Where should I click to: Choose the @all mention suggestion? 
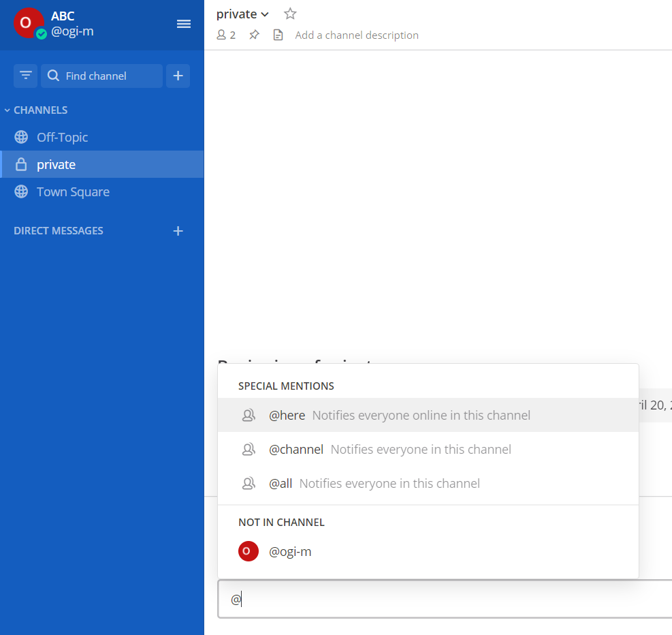click(x=428, y=483)
